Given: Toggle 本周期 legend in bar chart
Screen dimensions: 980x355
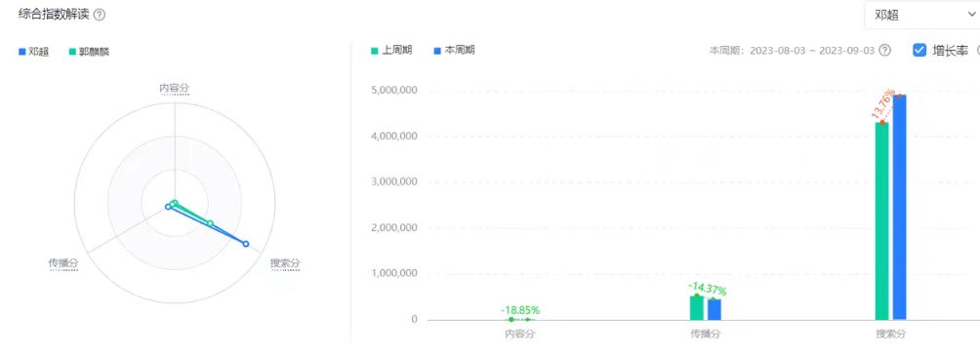Looking at the screenshot, I should [x=454, y=50].
